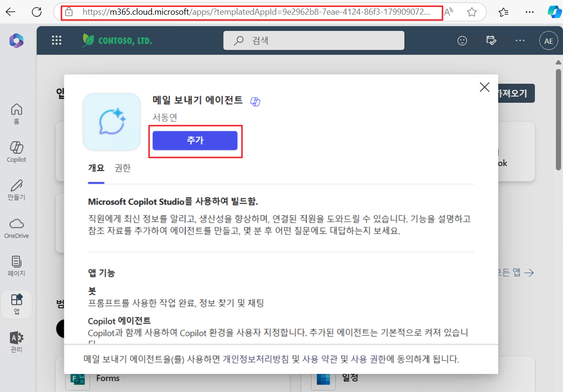The width and height of the screenshot is (563, 392).
Task: Reload the page with the refresh icon
Action: tap(37, 12)
